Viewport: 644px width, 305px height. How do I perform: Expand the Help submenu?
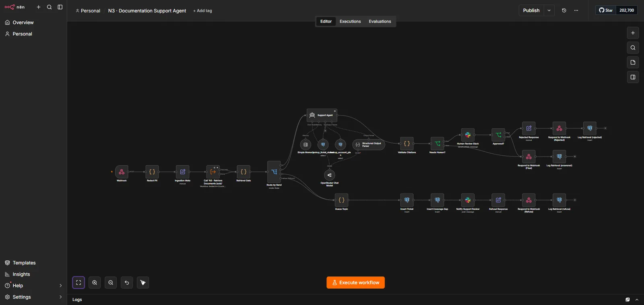(61, 286)
